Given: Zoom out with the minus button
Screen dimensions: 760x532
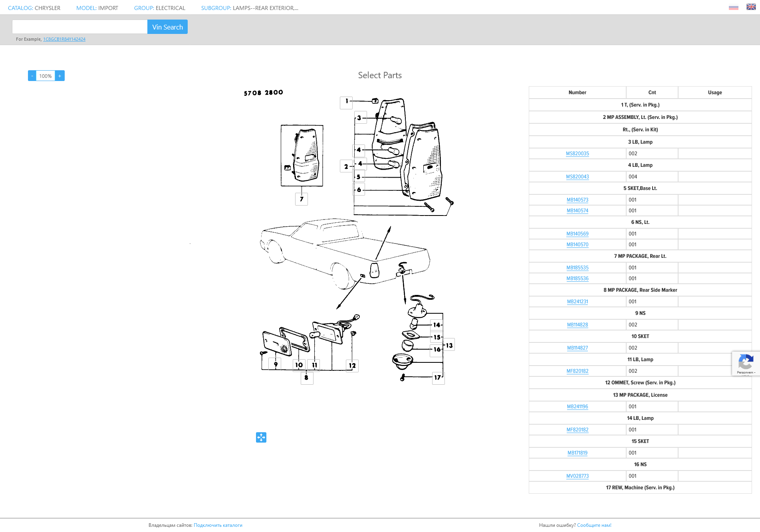Looking at the screenshot, I should (x=32, y=76).
